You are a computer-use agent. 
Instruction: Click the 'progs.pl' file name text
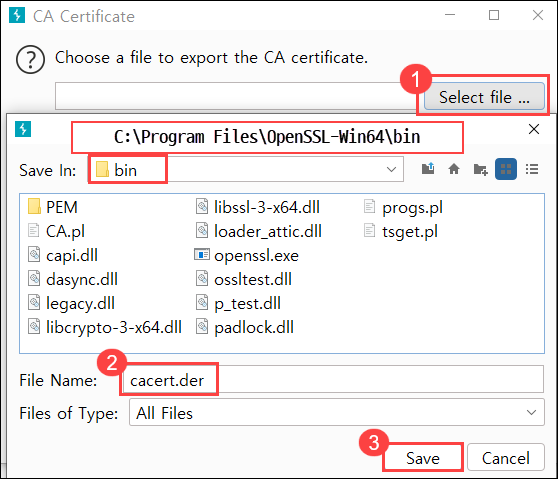tap(412, 208)
